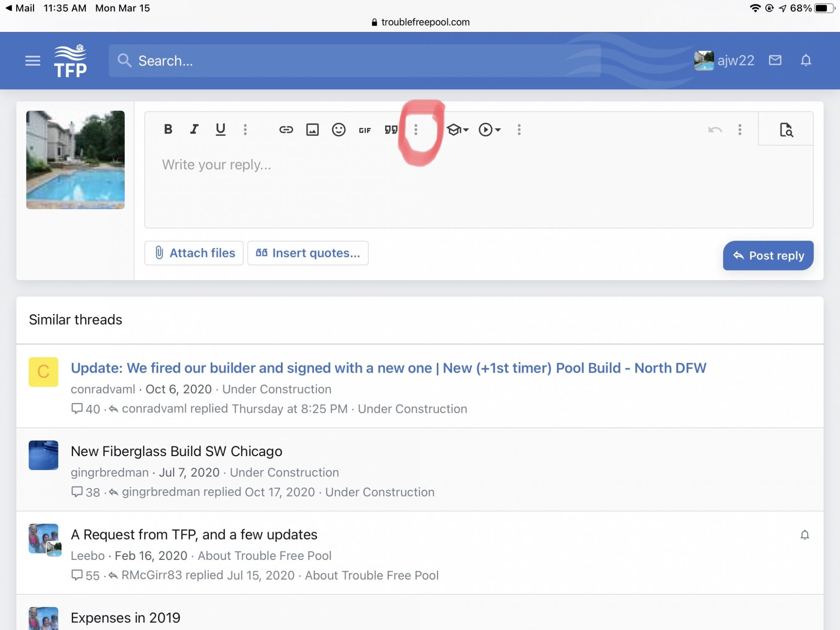Click 'Jul 7, 2020' date text
The height and width of the screenshot is (630, 840).
pyautogui.click(x=189, y=472)
